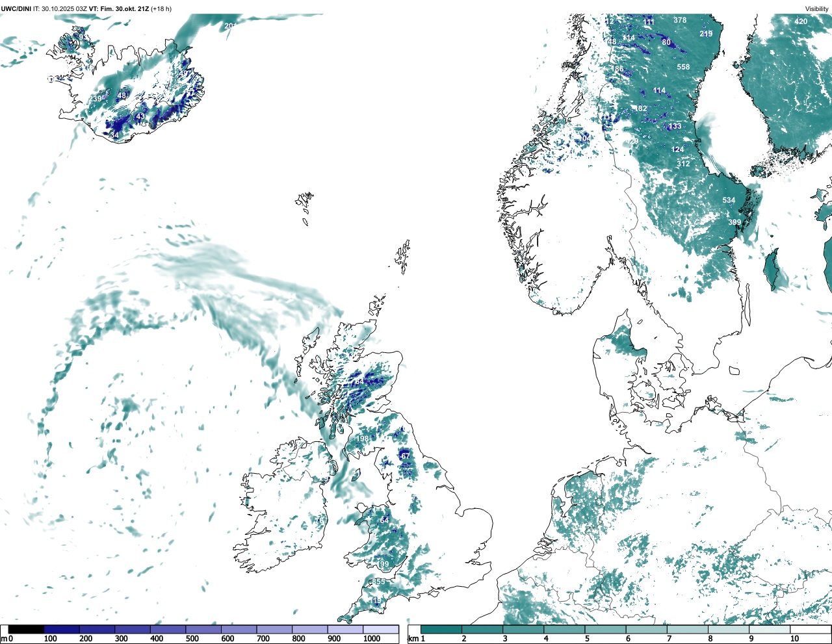The width and height of the screenshot is (832, 644).
Task: Click the map value '64' over Wales
Action: 384,521
